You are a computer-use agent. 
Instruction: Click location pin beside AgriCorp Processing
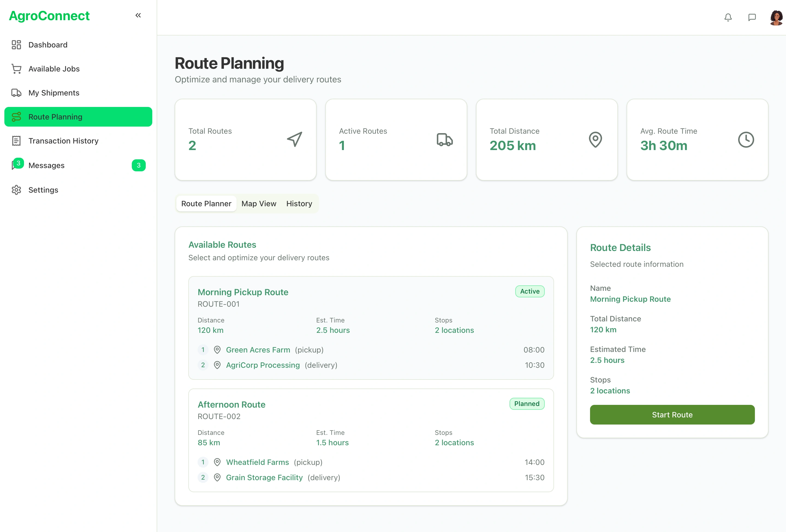tap(217, 365)
